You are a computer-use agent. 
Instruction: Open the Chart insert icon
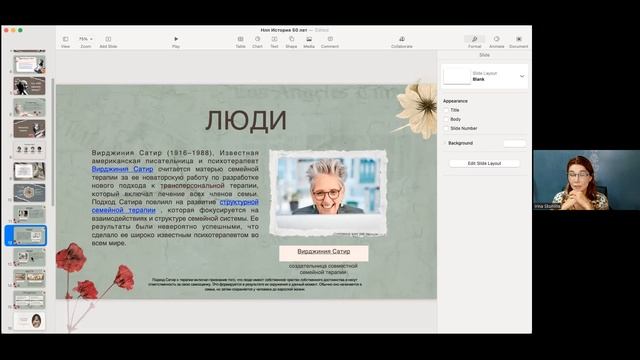pyautogui.click(x=258, y=39)
